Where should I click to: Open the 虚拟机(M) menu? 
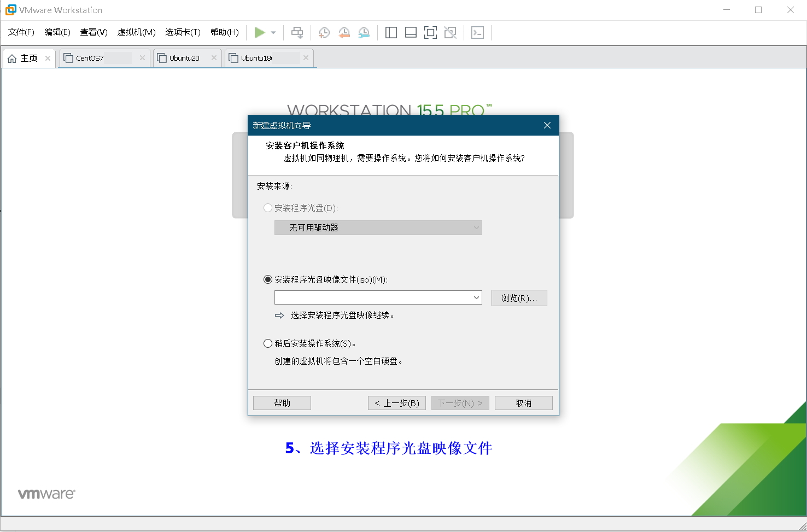(x=137, y=32)
